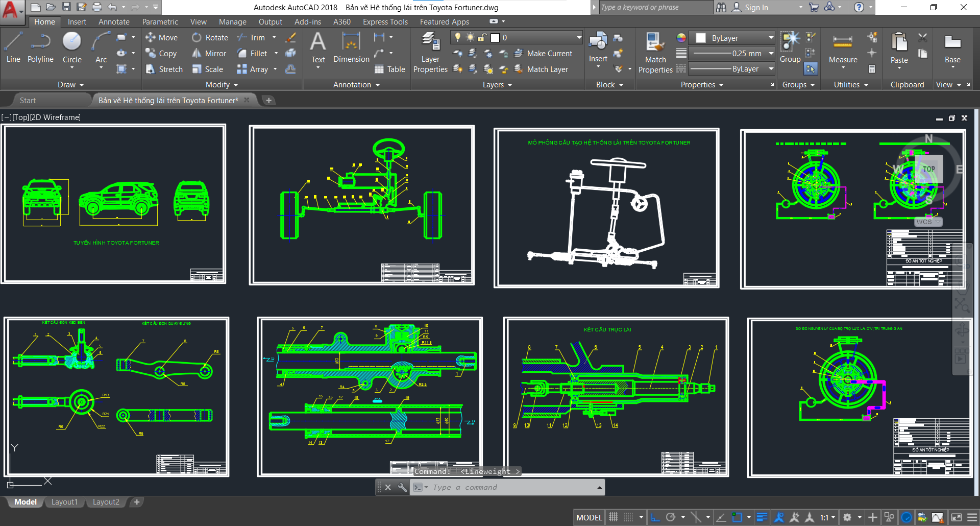The height and width of the screenshot is (526, 980).
Task: Expand the Layers panel
Action: 497,85
